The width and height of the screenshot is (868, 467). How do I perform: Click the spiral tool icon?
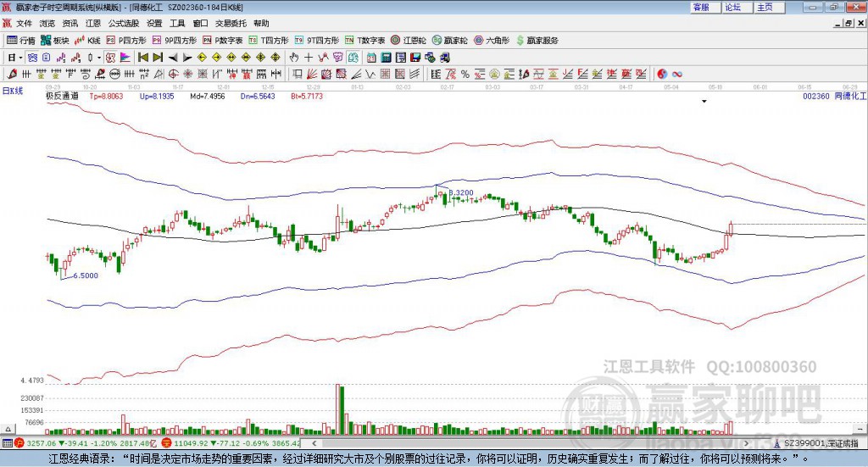point(86,74)
